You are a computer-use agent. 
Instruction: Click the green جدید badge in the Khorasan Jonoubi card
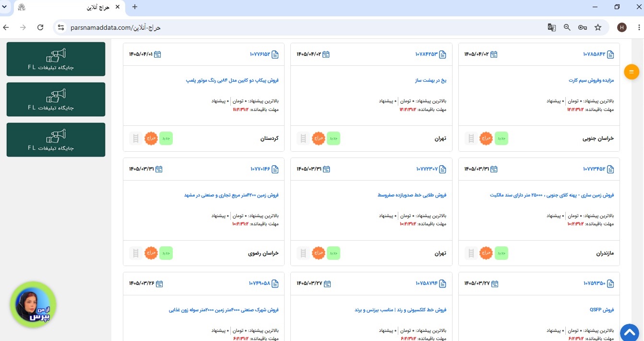(501, 138)
